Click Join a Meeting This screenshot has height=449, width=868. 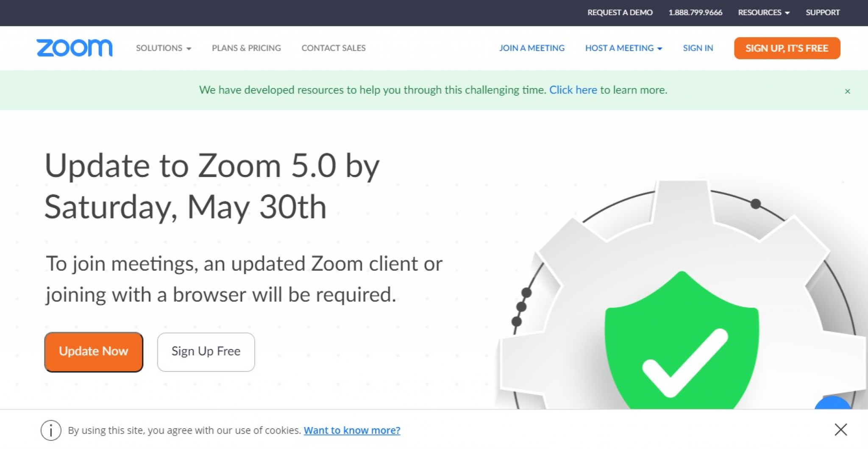pyautogui.click(x=532, y=48)
